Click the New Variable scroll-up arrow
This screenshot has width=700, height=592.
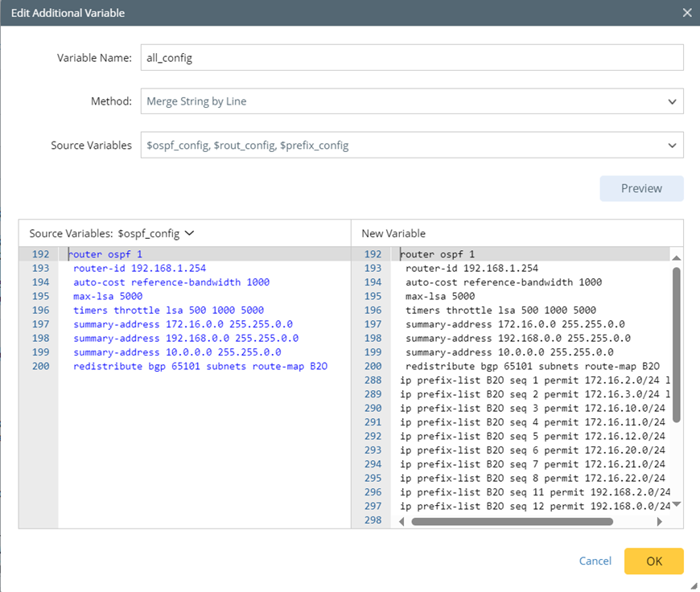point(677,257)
